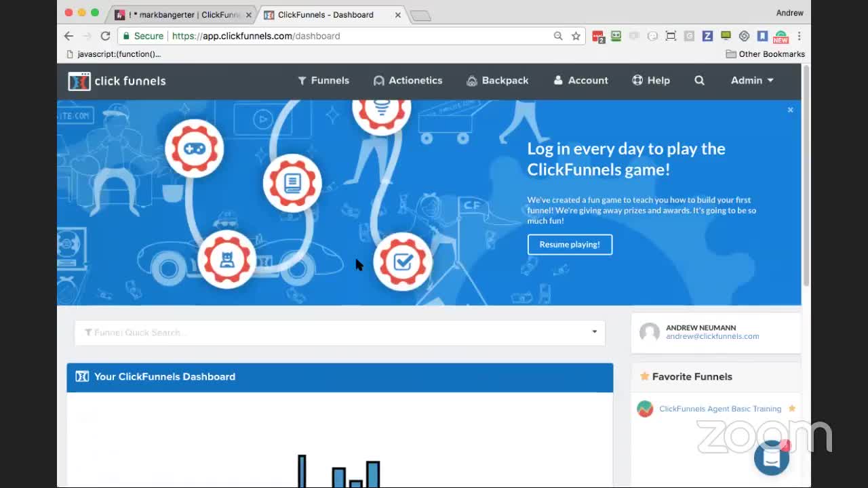
Task: Open ClickFunnels Agent Basic Training funnel
Action: coord(720,409)
